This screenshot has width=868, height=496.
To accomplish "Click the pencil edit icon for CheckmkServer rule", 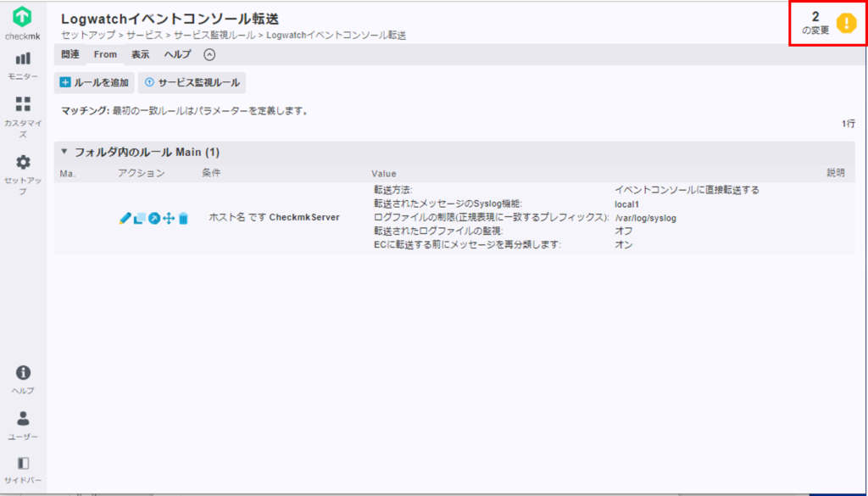I will 125,219.
